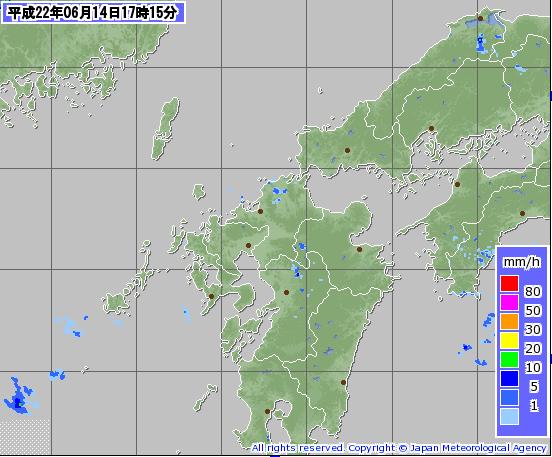Viewport: 552px width, 457px height.
Task: Click the timestamp label 平成22年06月14日17時15分
Action: click(93, 13)
